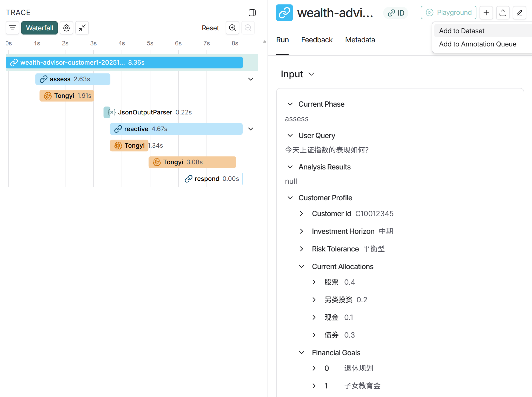
Task: Copy the run ID badge
Action: click(x=396, y=13)
